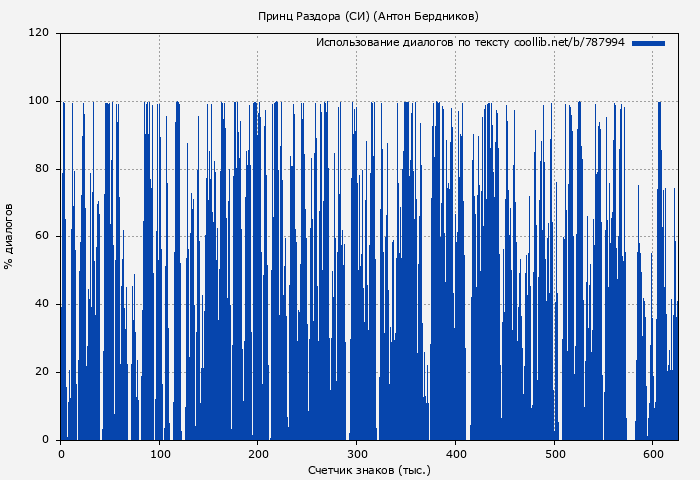Click the y-axis tick label 20
The height and width of the screenshot is (480, 700).
coord(42,372)
